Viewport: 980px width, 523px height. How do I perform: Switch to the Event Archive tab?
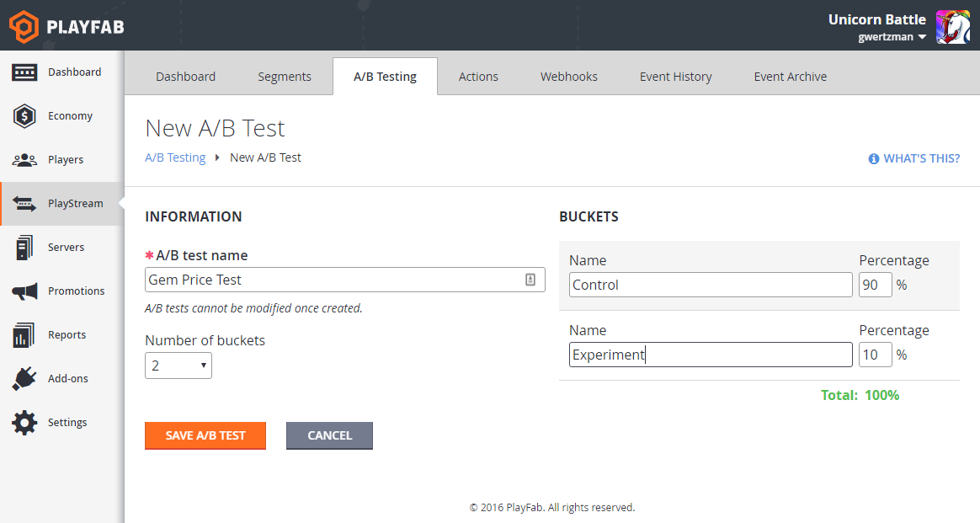tap(790, 77)
